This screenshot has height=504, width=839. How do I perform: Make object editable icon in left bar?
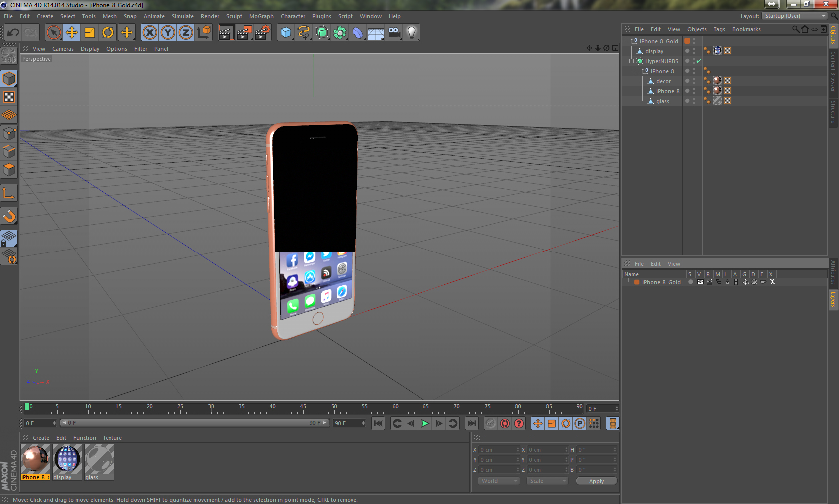point(9,56)
